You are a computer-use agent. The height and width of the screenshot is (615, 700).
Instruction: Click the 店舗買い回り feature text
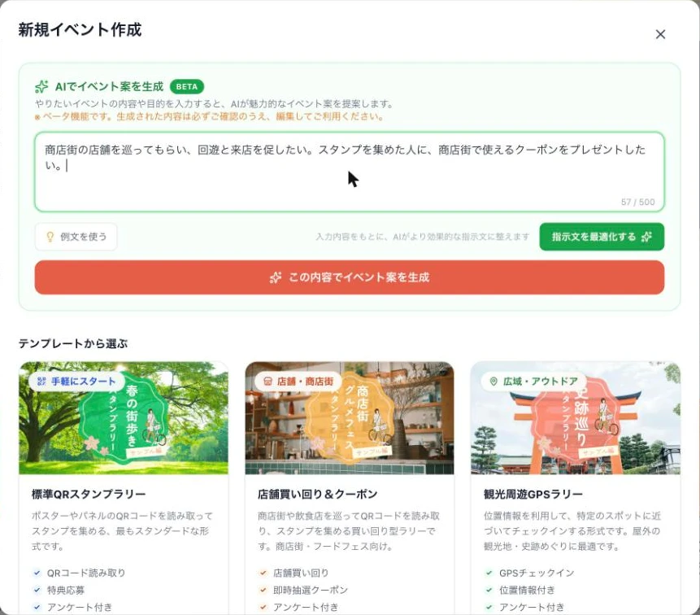[301, 573]
